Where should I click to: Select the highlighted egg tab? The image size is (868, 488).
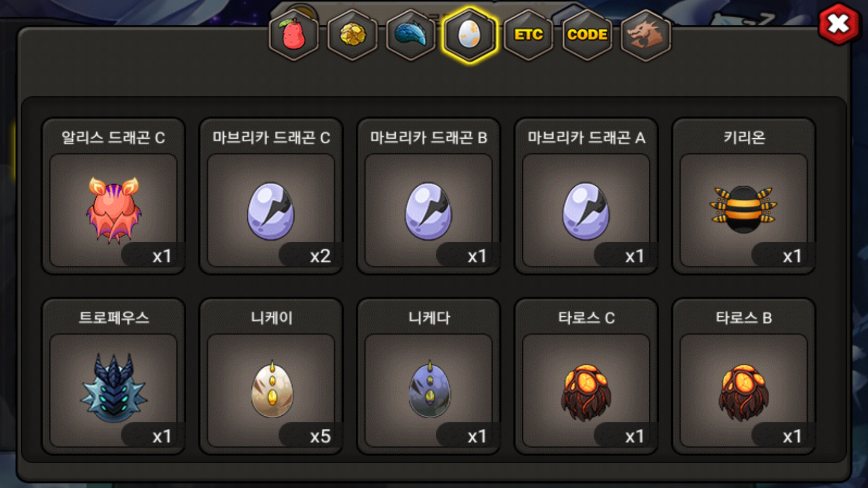pyautogui.click(x=470, y=35)
